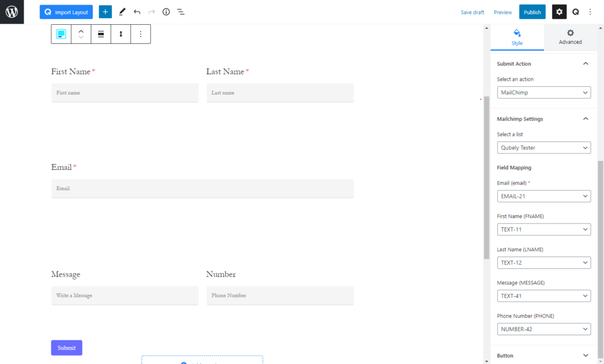
Task: Toggle the settings gear sidebar
Action: (559, 12)
